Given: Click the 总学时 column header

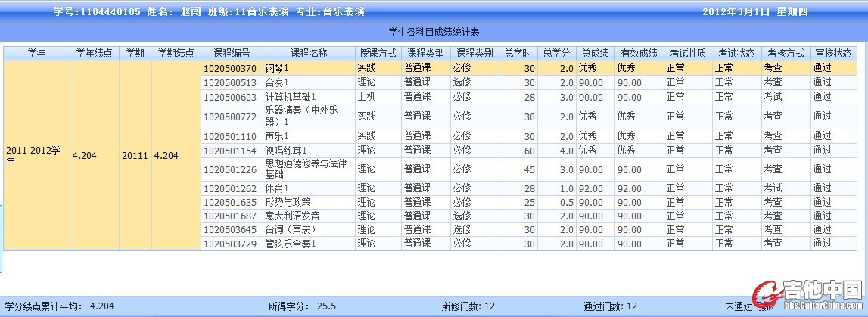Looking at the screenshot, I should pyautogui.click(x=518, y=54).
